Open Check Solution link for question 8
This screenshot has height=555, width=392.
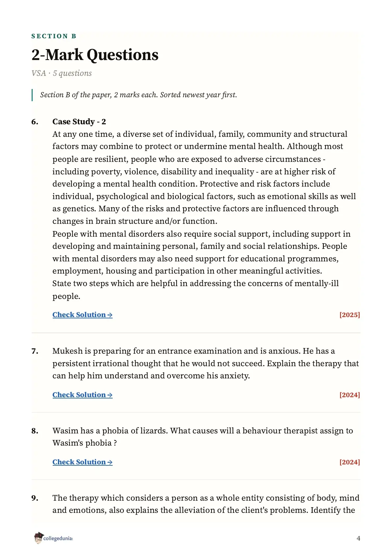point(82,462)
